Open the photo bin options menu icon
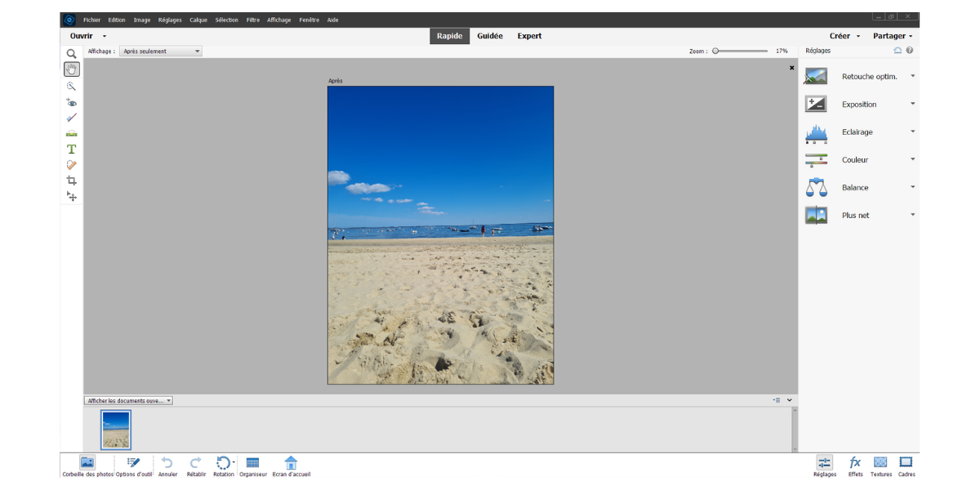Viewport: 980px width, 490px height. (776, 400)
